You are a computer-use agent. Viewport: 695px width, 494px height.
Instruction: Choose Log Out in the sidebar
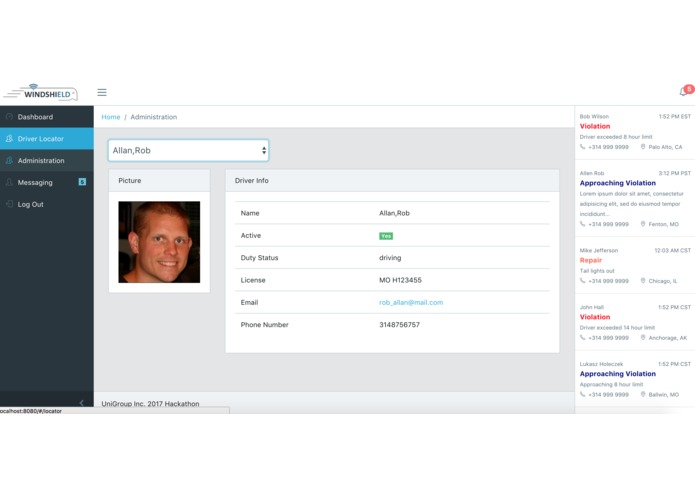point(47,204)
